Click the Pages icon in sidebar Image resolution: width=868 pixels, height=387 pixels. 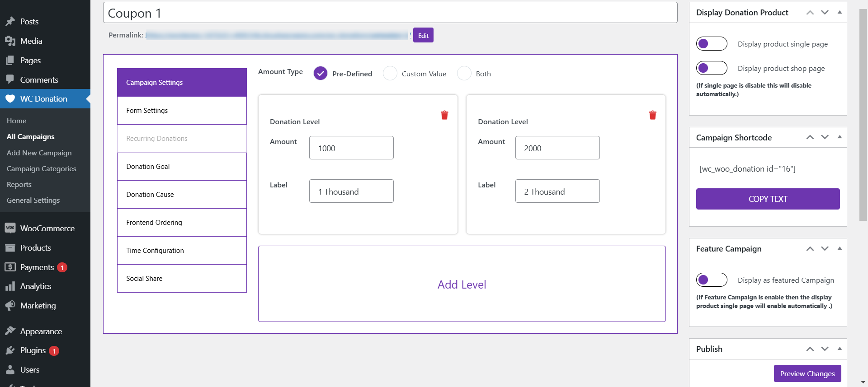click(x=10, y=61)
